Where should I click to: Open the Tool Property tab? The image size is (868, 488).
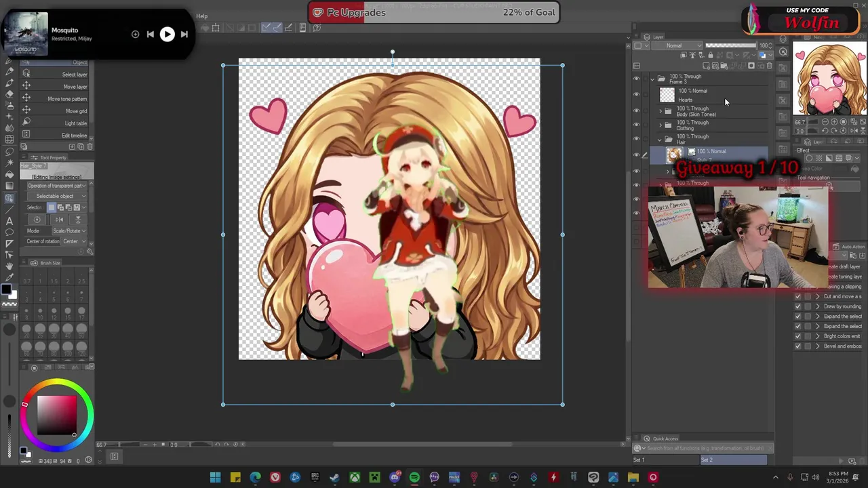click(48, 158)
